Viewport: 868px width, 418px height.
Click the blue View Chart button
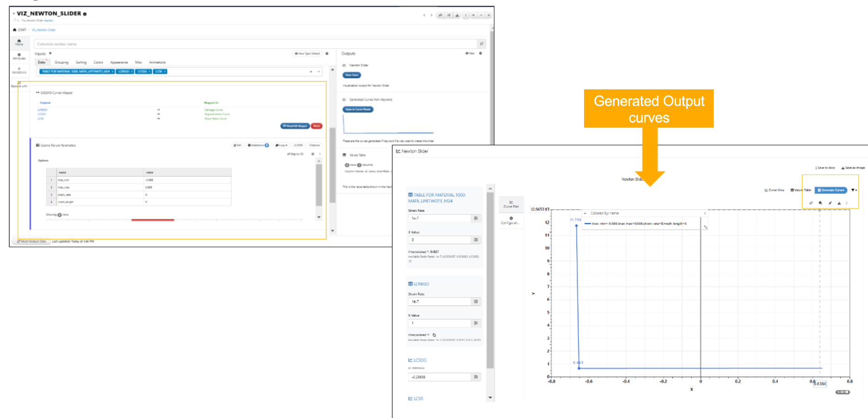click(351, 75)
